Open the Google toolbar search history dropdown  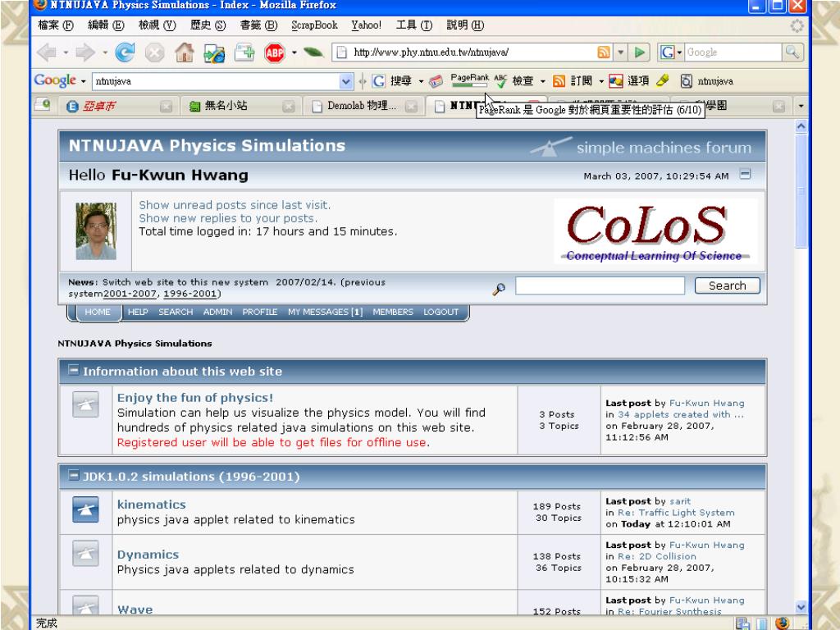click(x=346, y=81)
